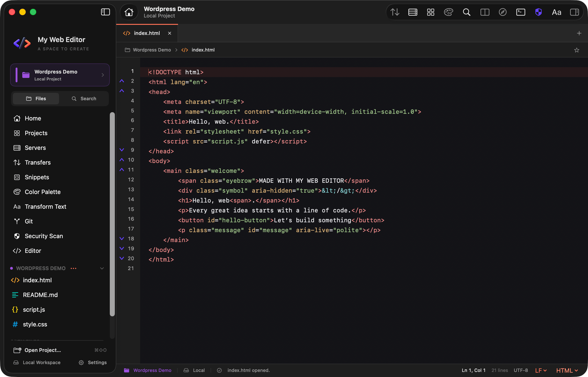
Task: Close the index.html tab
Action: point(170,33)
